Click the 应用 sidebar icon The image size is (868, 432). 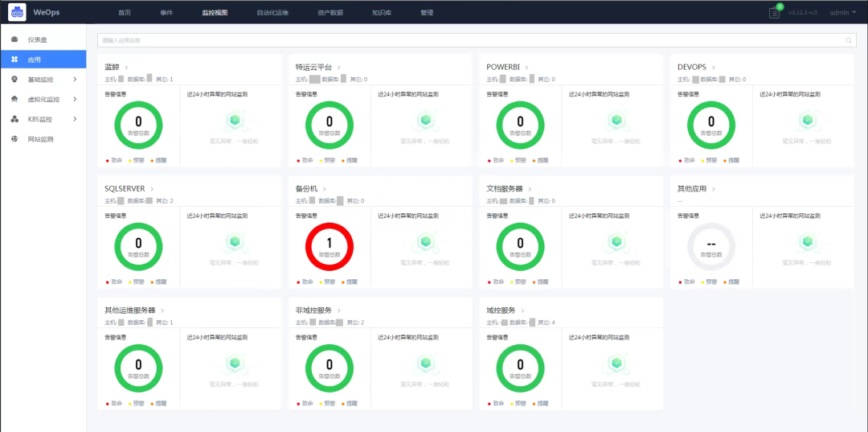coord(15,60)
